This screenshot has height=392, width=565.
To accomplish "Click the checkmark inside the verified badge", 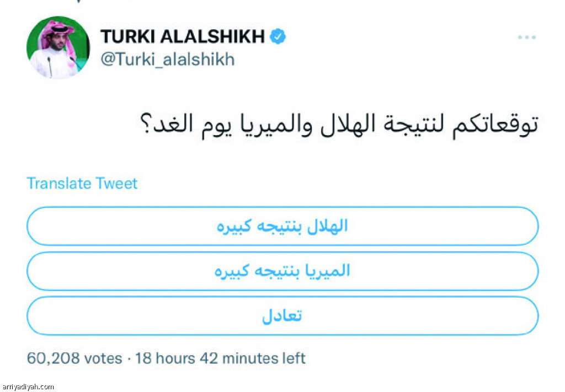I will coord(278,36).
